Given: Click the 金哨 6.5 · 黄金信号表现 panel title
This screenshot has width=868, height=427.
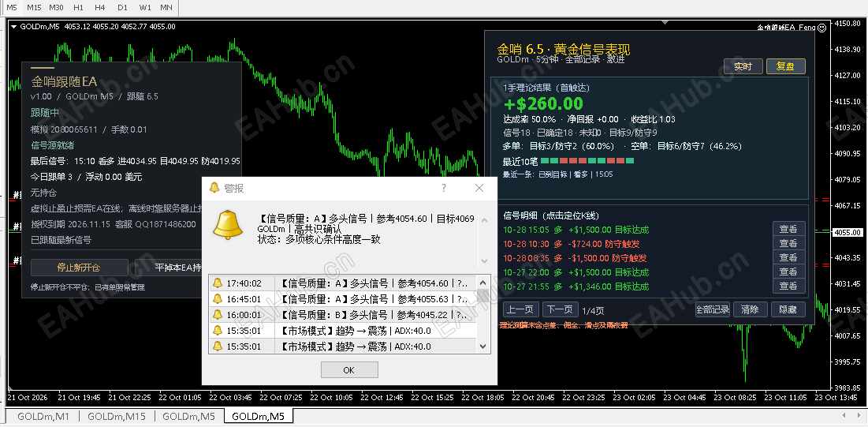Looking at the screenshot, I should (564, 50).
